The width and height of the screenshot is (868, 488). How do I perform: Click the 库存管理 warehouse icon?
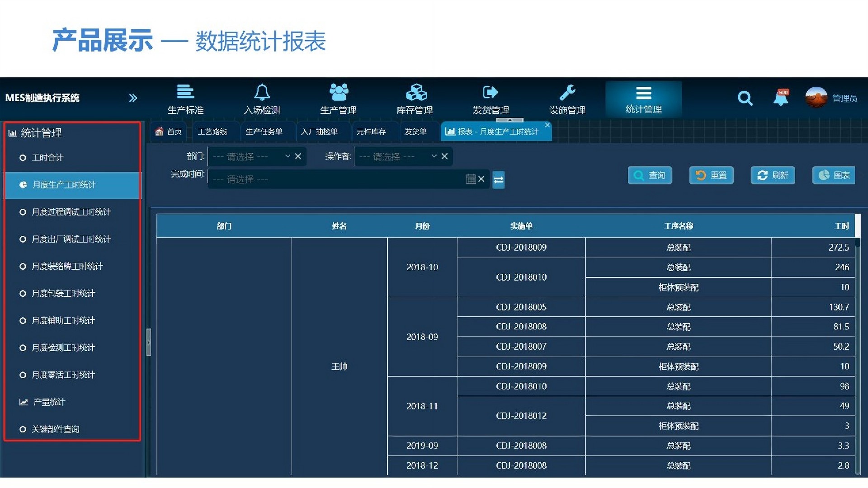416,93
